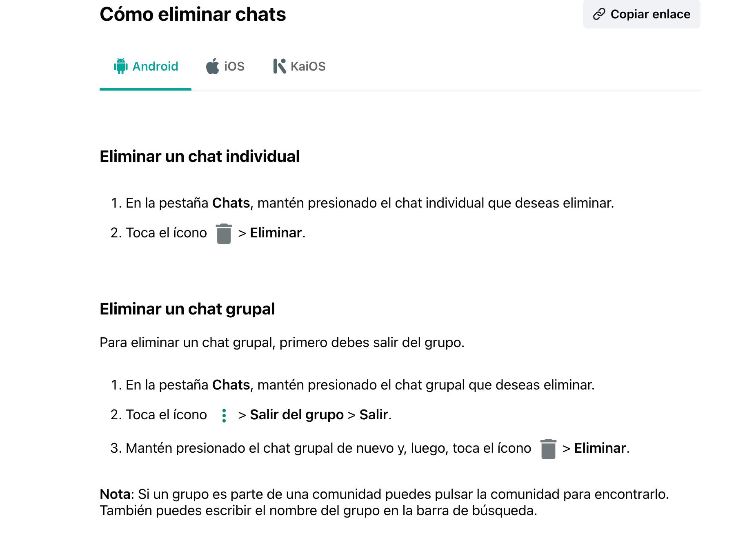Viewport: 756px width, 549px height.
Task: Switch to the iOS tab
Action: [x=234, y=66]
